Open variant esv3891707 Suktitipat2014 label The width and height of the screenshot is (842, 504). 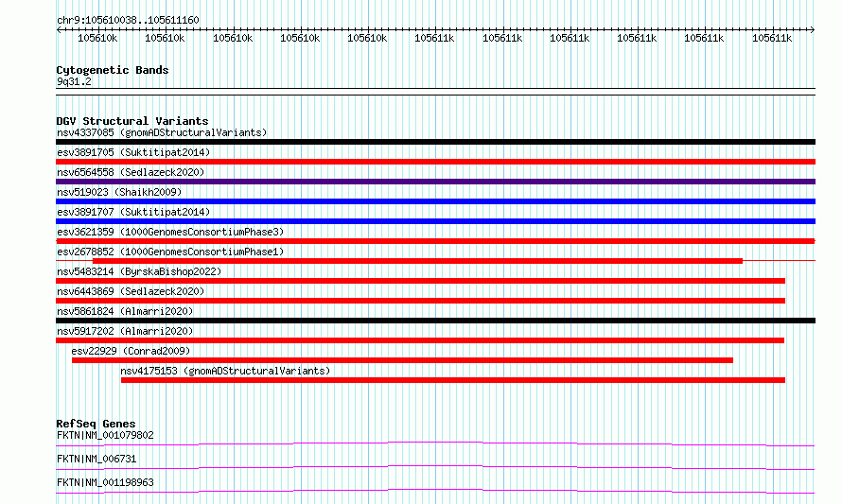point(133,212)
